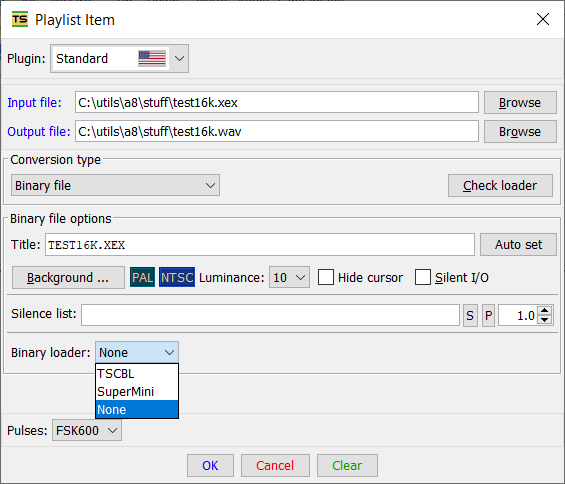565x484 pixels.
Task: Select the PAL color preset
Action: click(x=142, y=277)
